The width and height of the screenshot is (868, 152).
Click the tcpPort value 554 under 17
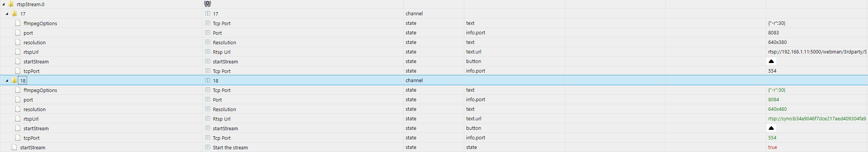pos(772,71)
